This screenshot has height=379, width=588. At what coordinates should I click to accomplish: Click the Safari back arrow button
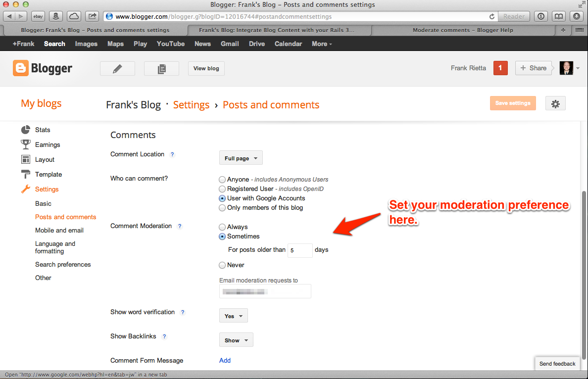click(9, 16)
